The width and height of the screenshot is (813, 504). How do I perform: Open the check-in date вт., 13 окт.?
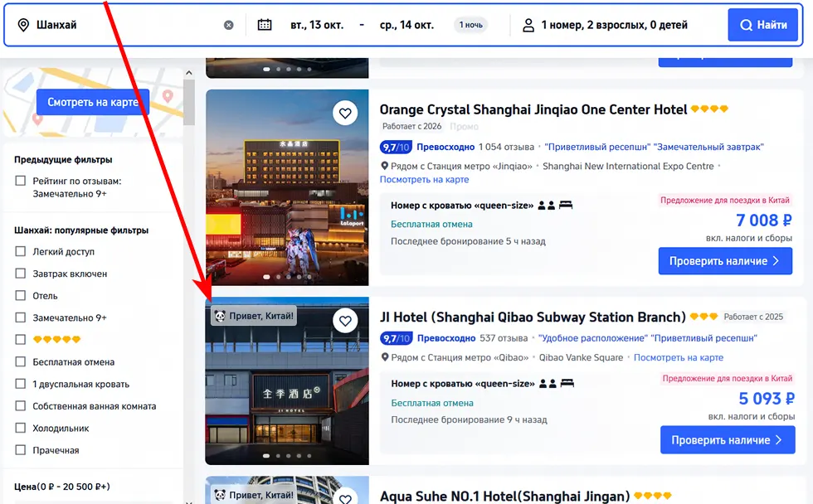[x=317, y=25]
